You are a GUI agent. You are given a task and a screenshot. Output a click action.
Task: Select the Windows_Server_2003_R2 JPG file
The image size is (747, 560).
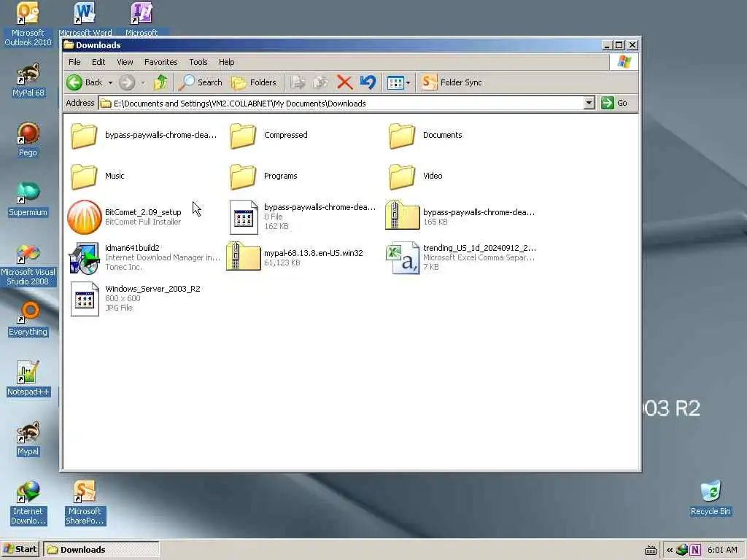(135, 298)
